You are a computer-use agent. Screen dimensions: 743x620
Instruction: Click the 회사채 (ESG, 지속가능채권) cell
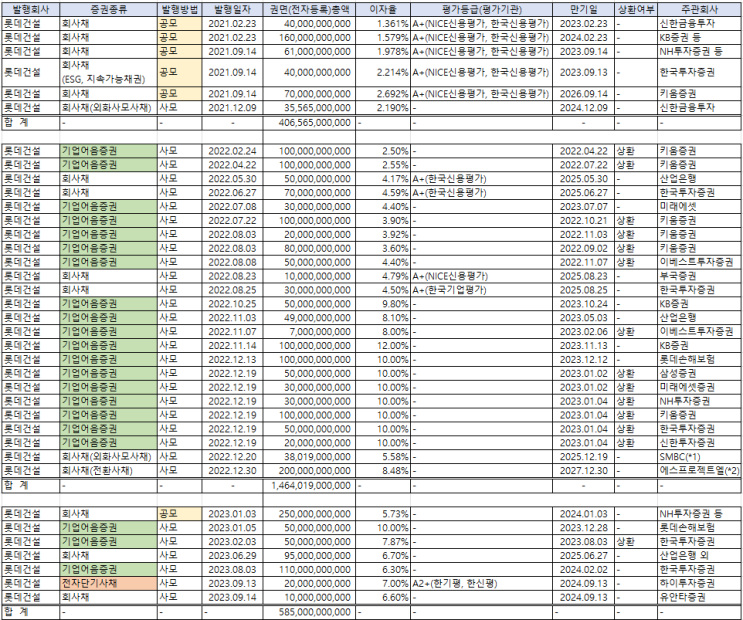tap(109, 73)
